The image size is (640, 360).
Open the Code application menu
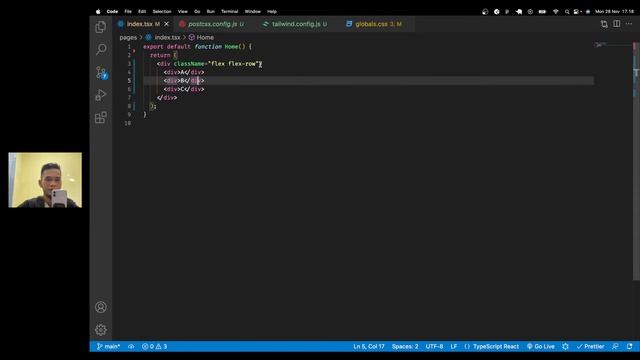pyautogui.click(x=112, y=11)
